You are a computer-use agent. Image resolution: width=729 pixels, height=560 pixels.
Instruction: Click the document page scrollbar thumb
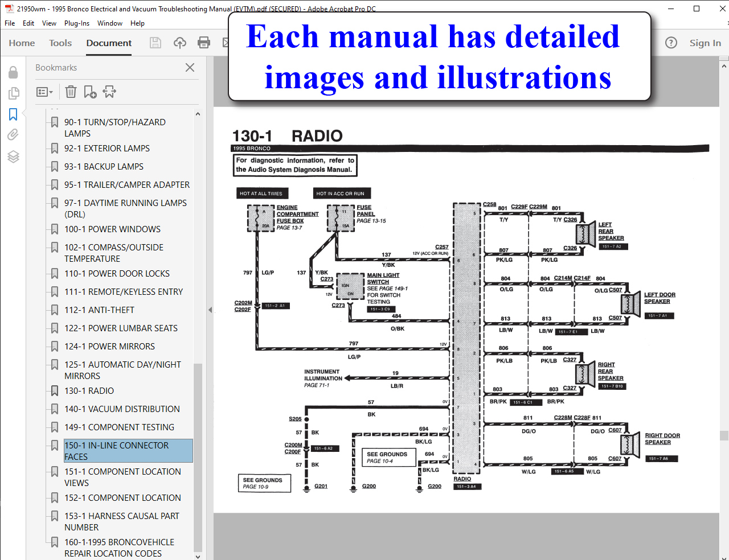[724, 435]
